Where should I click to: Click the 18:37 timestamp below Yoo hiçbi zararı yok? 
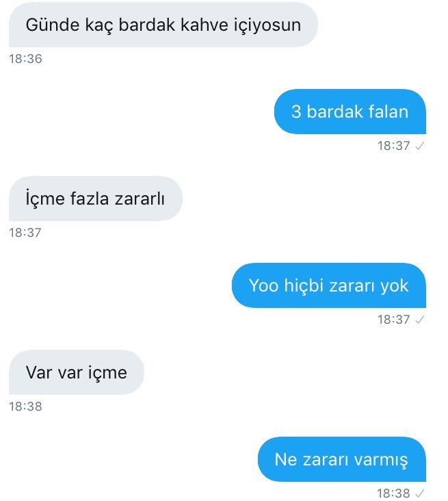point(393,320)
